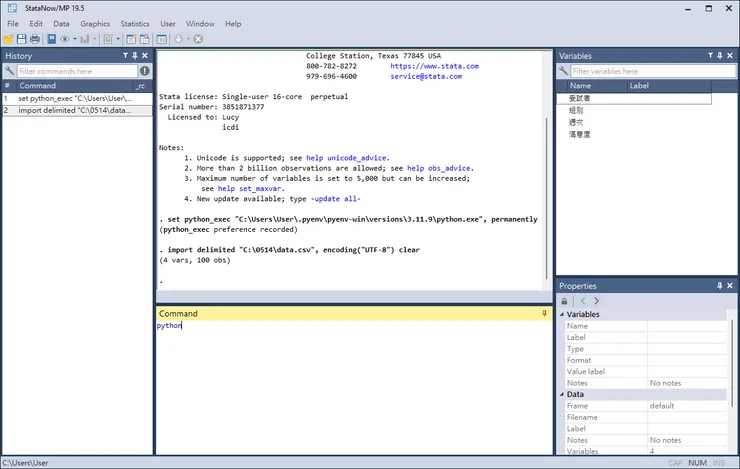Open the help set_maxvar link
Viewport: 740px width, 469px height.
coord(250,189)
